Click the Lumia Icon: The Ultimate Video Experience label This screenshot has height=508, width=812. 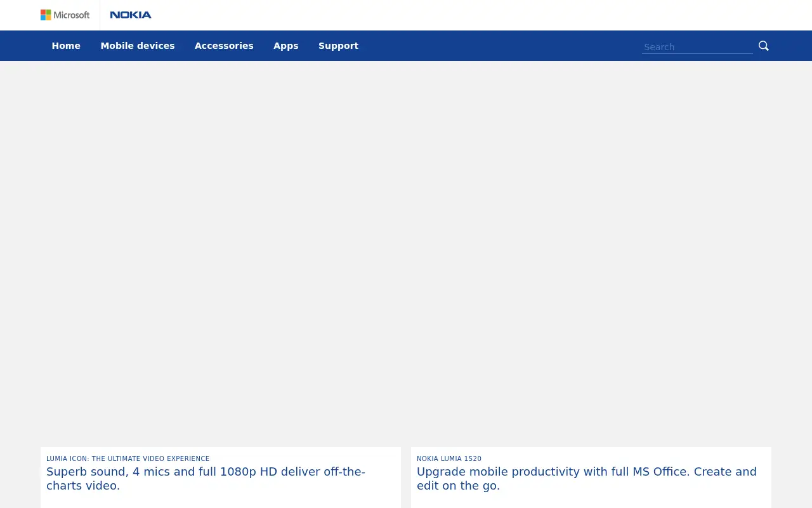[x=128, y=458]
